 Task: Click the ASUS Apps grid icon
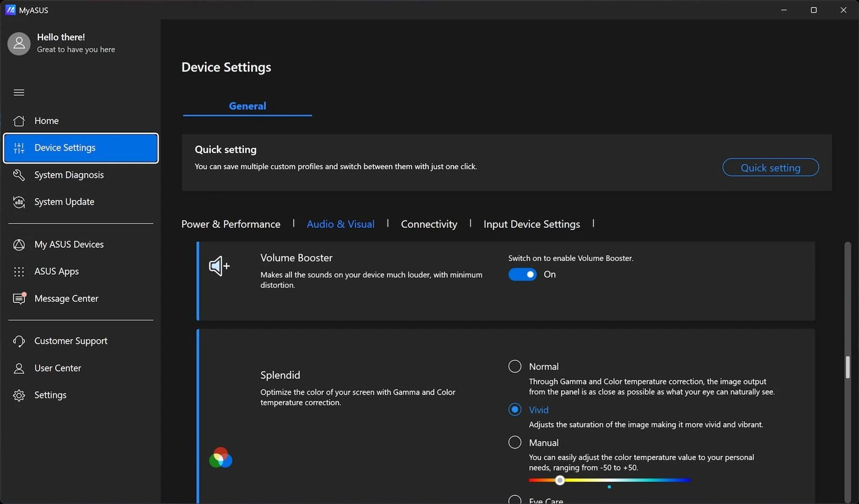[19, 271]
